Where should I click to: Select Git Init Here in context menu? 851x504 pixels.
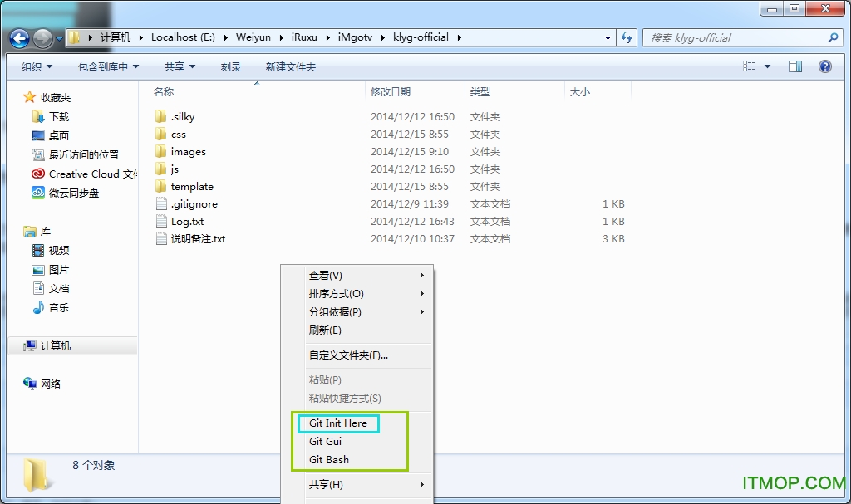(x=338, y=423)
